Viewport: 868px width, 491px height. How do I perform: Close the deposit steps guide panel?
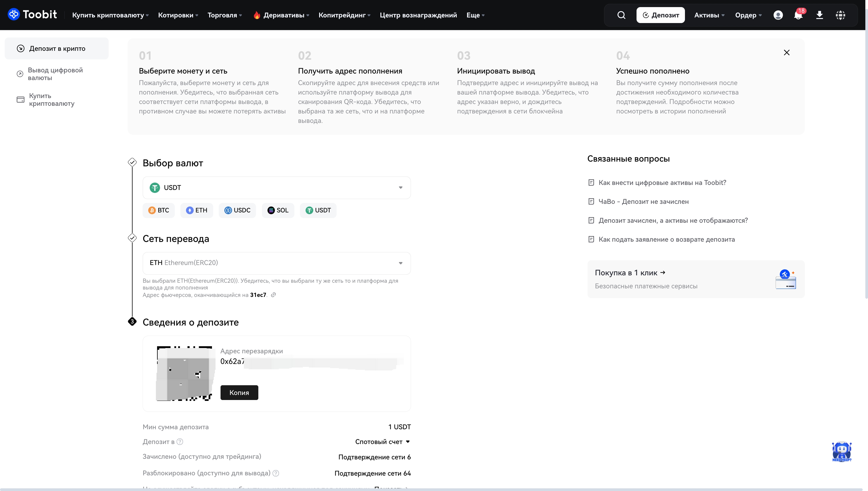pyautogui.click(x=787, y=53)
